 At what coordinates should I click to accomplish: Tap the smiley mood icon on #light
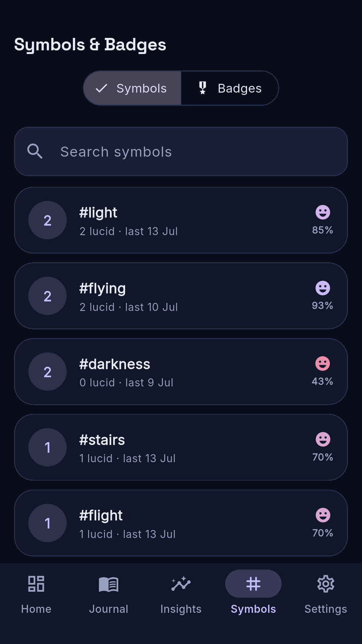tap(323, 212)
